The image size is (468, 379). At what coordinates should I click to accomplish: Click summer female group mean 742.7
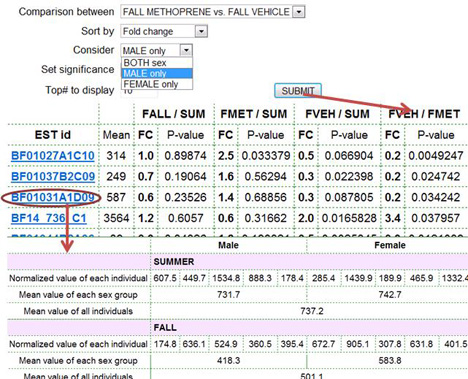click(x=390, y=295)
